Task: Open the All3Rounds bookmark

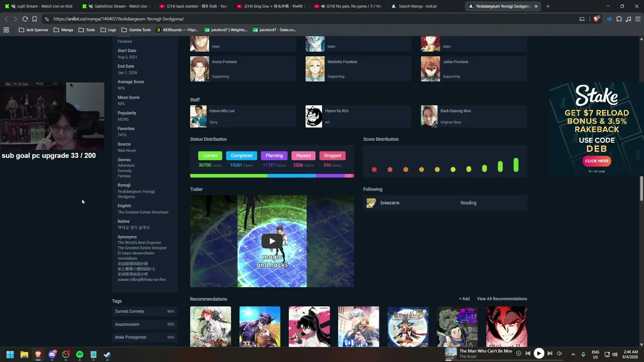Action: (177, 30)
